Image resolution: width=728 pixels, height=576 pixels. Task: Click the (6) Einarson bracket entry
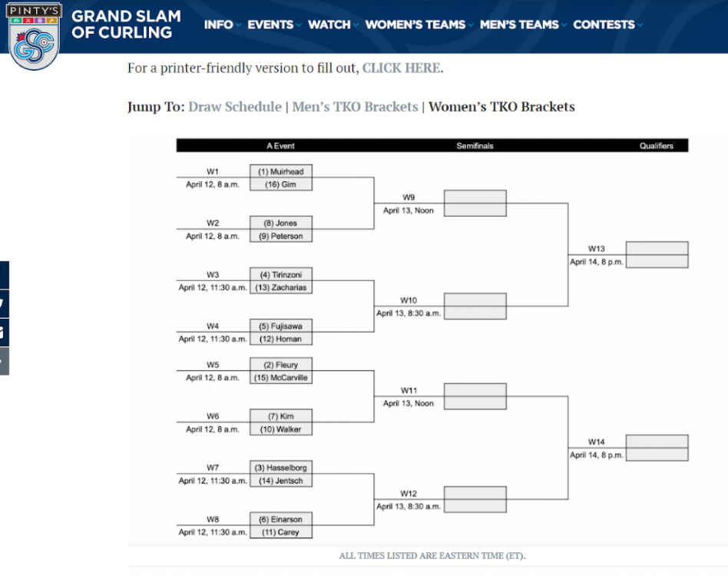[x=281, y=519]
